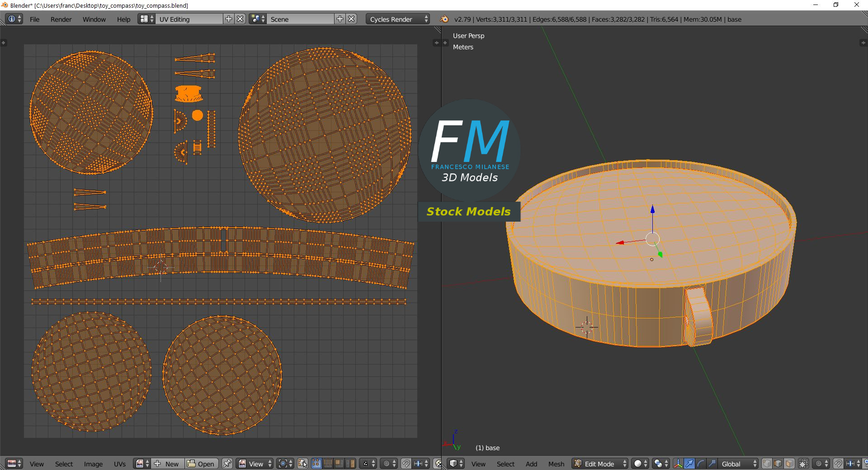Viewport: 868px width, 470px height.
Task: Select the rotate manipulator icon
Action: pyautogui.click(x=700, y=464)
